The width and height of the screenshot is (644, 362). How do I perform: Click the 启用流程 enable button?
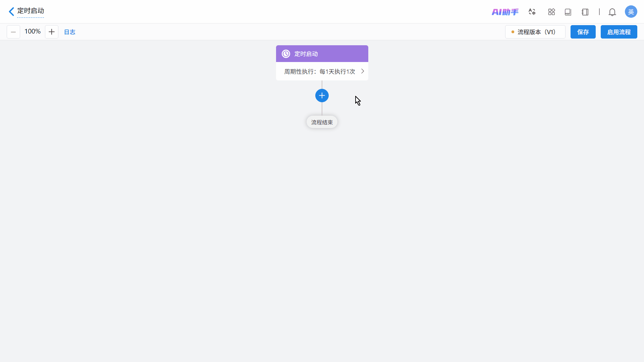619,32
